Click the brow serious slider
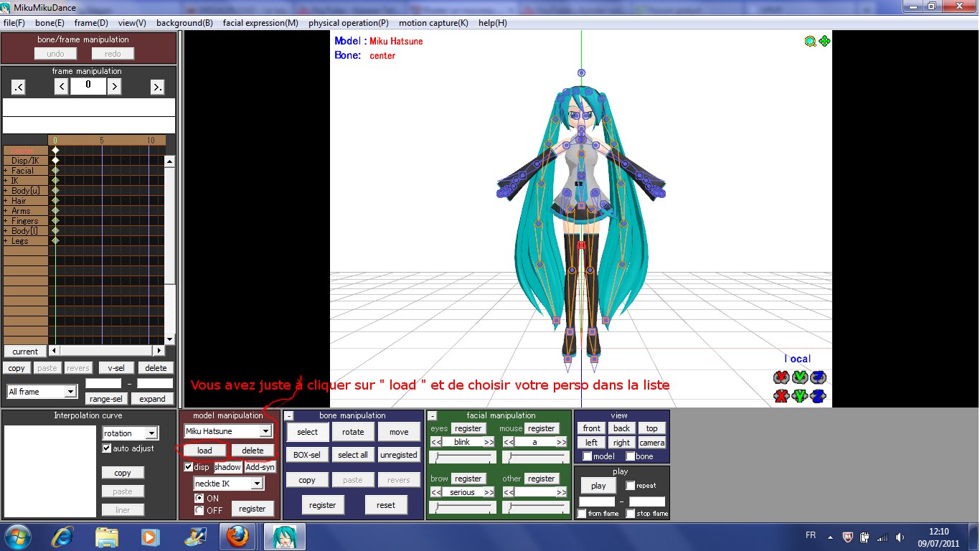Viewport: 980px width, 551px height. 462,507
